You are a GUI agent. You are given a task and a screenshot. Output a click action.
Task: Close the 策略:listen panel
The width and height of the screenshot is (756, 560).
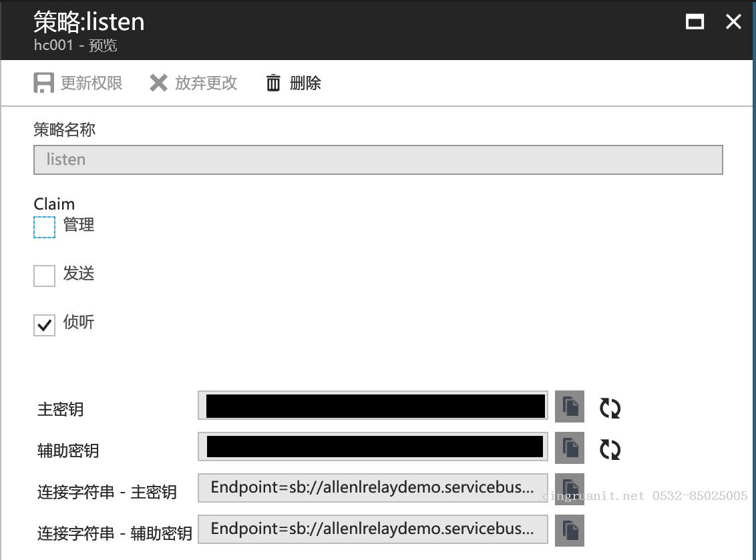click(733, 21)
